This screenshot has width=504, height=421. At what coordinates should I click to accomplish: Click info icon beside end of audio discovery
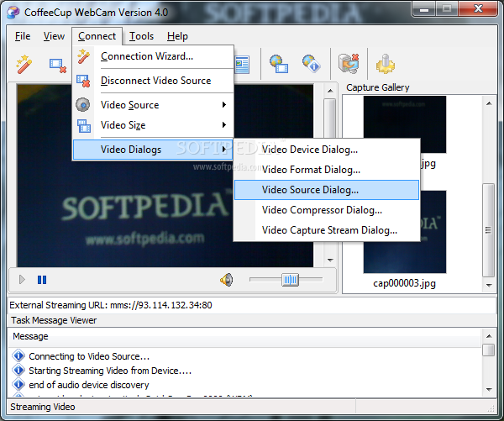(18, 384)
